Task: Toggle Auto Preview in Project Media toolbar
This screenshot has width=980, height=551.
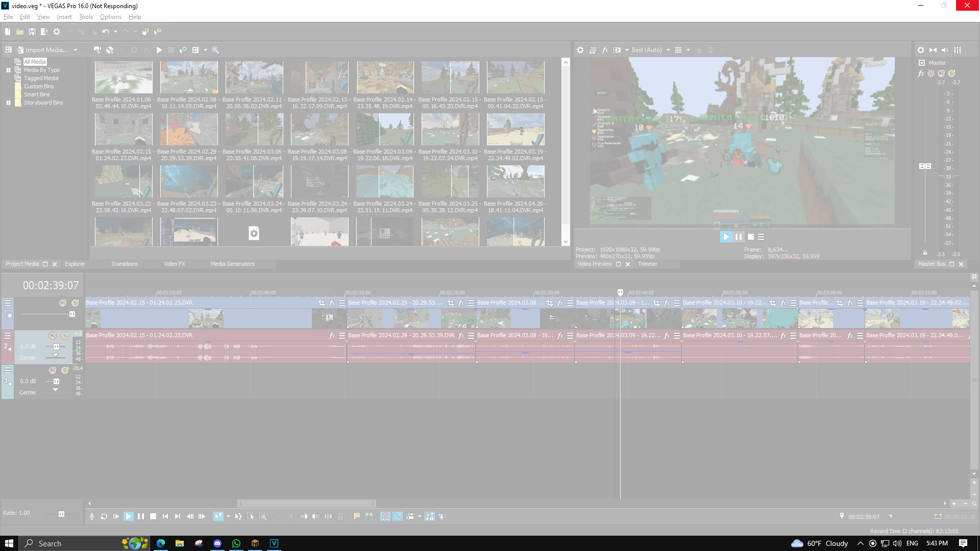Action: point(183,50)
